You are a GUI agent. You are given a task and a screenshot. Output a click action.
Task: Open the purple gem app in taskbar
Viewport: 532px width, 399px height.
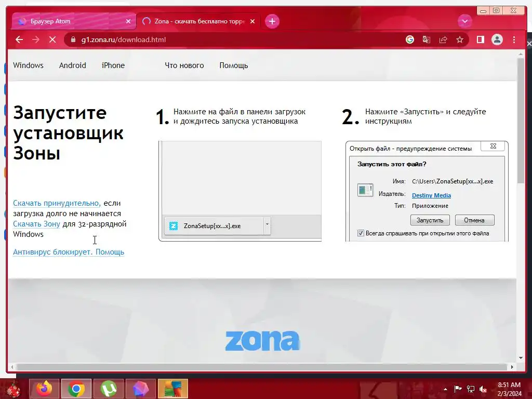(x=140, y=389)
